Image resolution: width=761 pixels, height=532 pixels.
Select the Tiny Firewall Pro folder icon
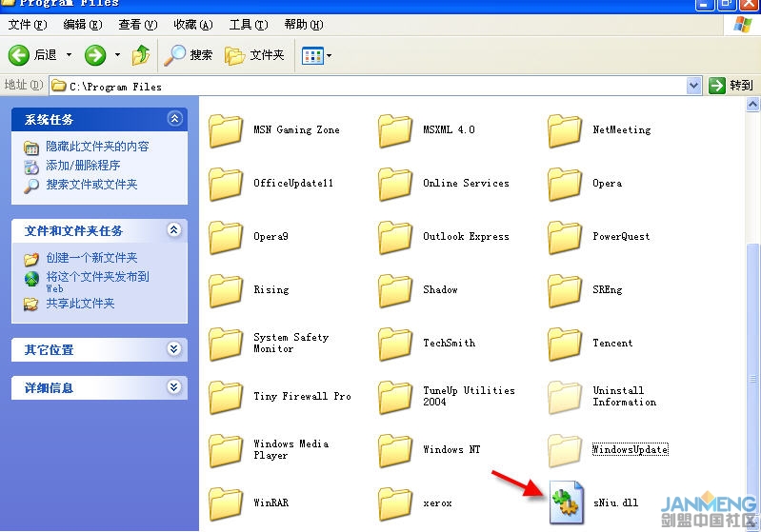click(226, 398)
